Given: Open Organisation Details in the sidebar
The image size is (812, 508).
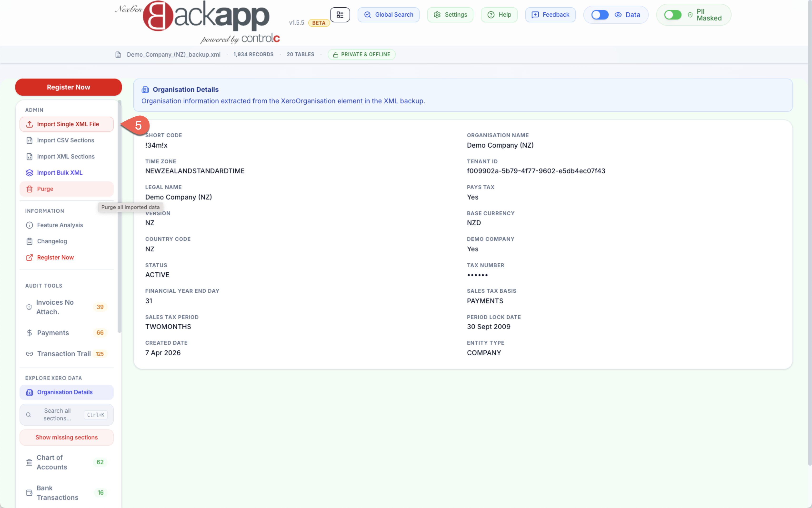Looking at the screenshot, I should pos(65,392).
